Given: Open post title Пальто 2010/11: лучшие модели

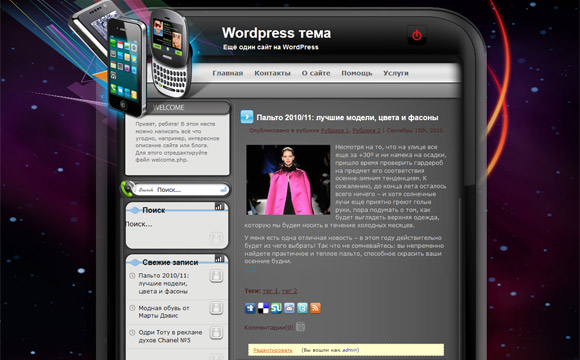Looking at the screenshot, I should click(x=347, y=118).
